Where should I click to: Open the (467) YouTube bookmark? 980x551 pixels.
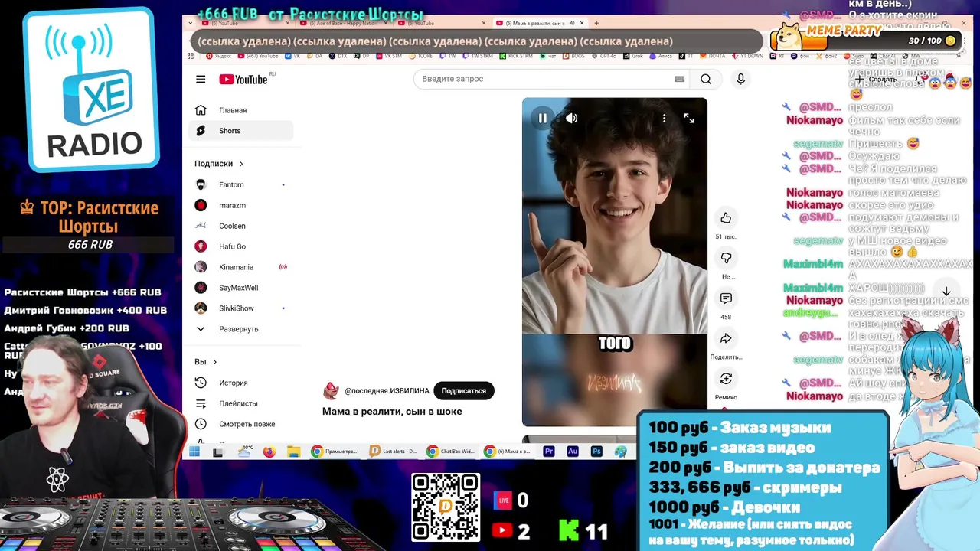click(x=258, y=56)
